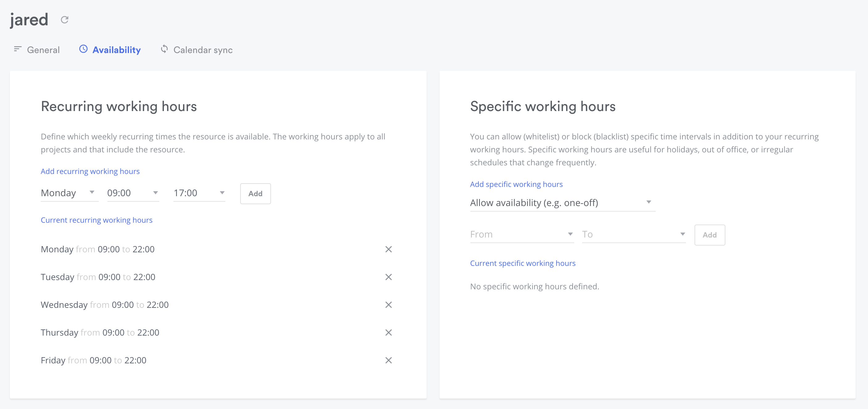Open the 17:00 end time dropdown

coord(199,193)
